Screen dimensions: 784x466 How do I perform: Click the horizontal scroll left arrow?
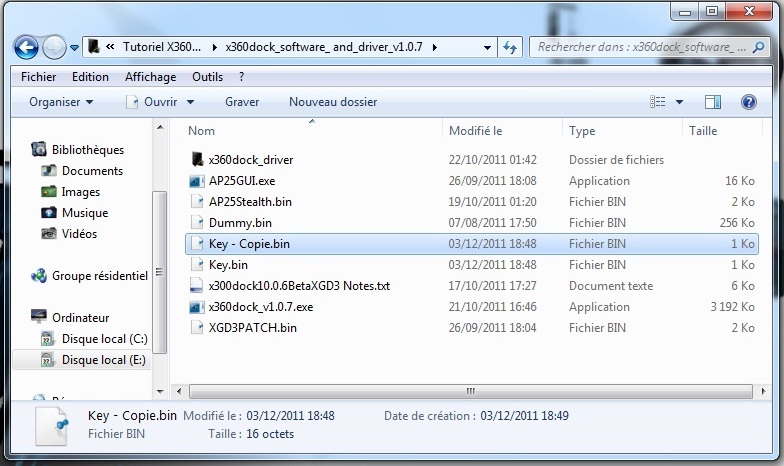click(180, 391)
